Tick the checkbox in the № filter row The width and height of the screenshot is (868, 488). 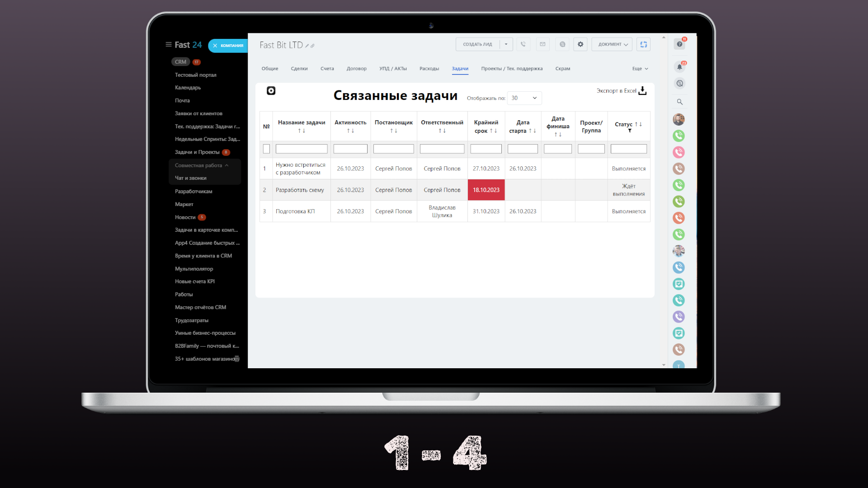coord(266,149)
